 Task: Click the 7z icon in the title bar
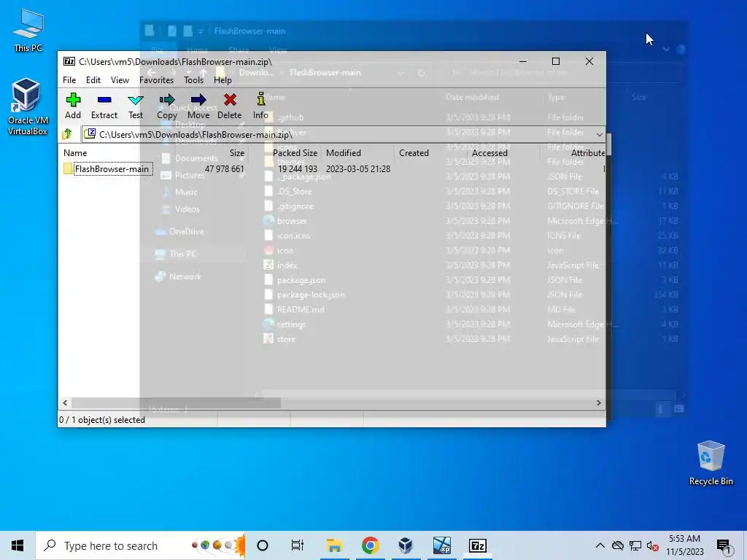[x=69, y=61]
